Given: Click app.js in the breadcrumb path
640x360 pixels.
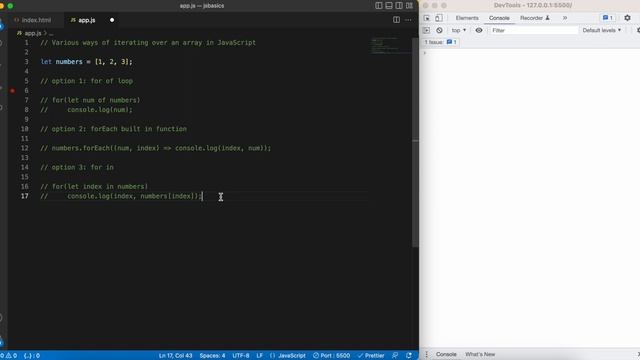Looking at the screenshot, I should (33, 33).
